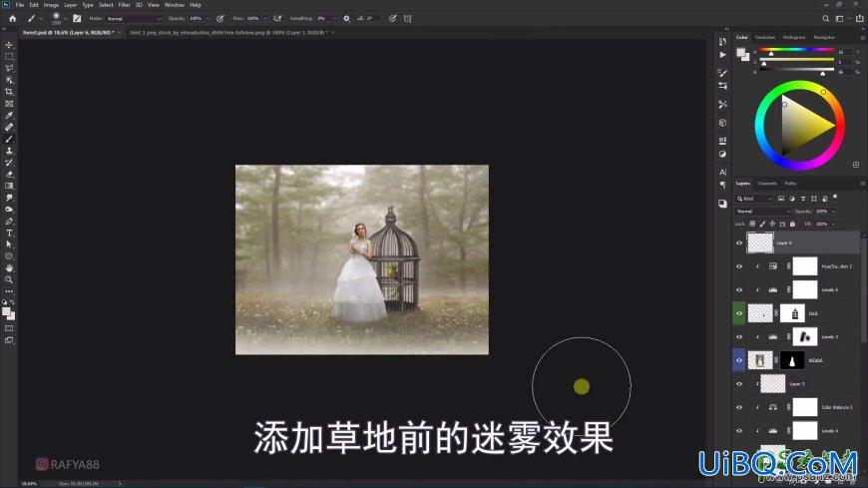Switch to the Channels tab
Viewport: 868px width, 488px height.
tap(766, 184)
